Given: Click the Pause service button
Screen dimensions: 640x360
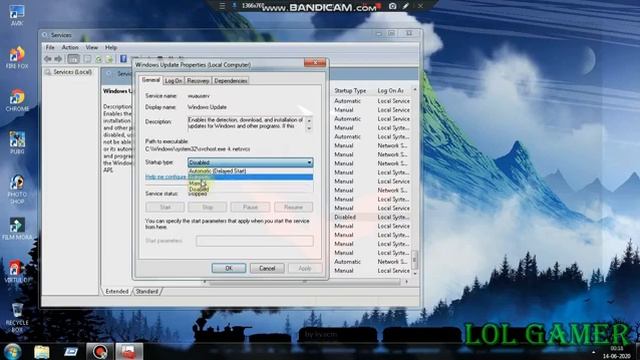Looking at the screenshot, I should point(250,207).
